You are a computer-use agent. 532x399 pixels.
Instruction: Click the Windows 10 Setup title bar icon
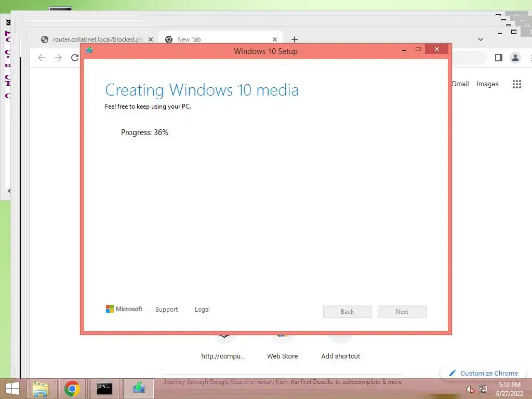tap(89, 50)
